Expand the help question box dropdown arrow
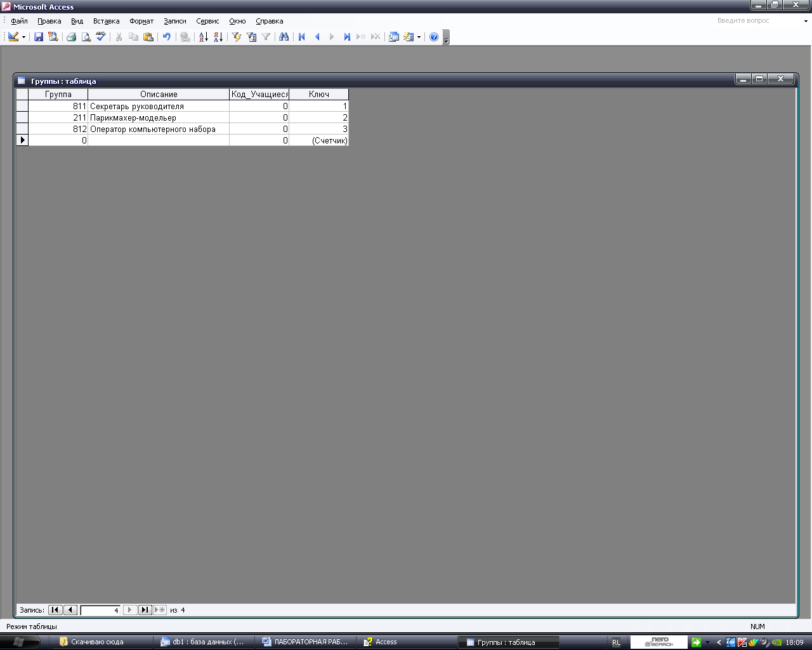812x650 pixels. pyautogui.click(x=806, y=21)
